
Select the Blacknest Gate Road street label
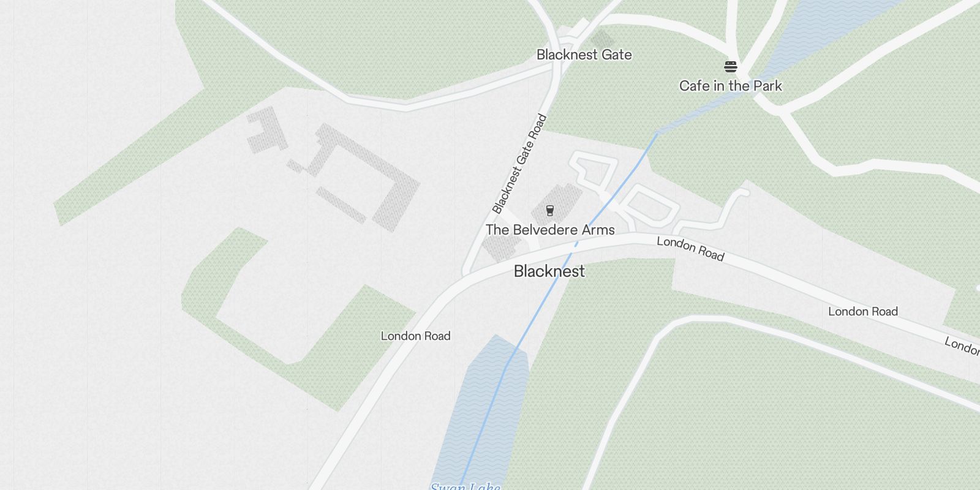coord(519,164)
